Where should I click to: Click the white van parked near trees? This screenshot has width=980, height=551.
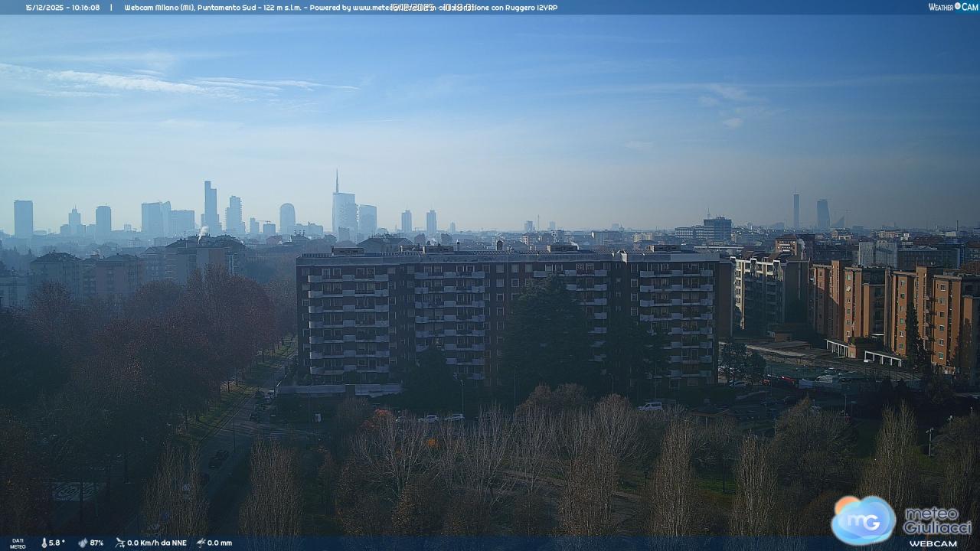coord(651,406)
